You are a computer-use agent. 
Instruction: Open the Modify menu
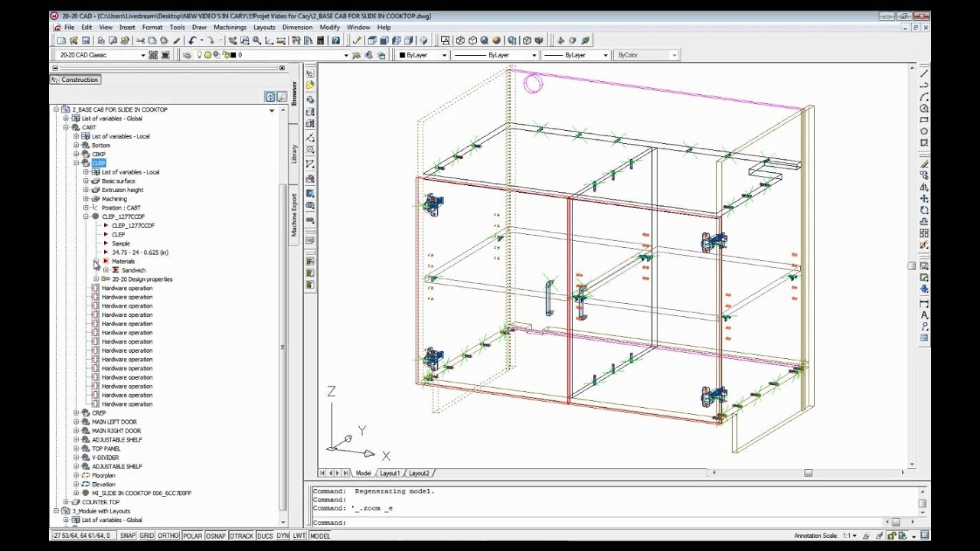pyautogui.click(x=329, y=27)
